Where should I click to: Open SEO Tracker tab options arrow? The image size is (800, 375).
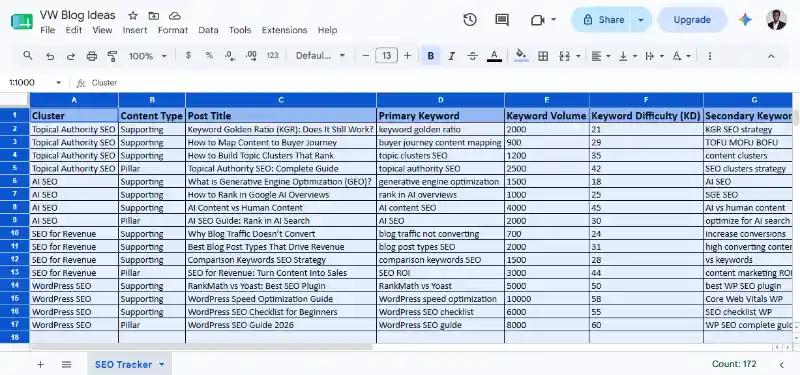[162, 364]
